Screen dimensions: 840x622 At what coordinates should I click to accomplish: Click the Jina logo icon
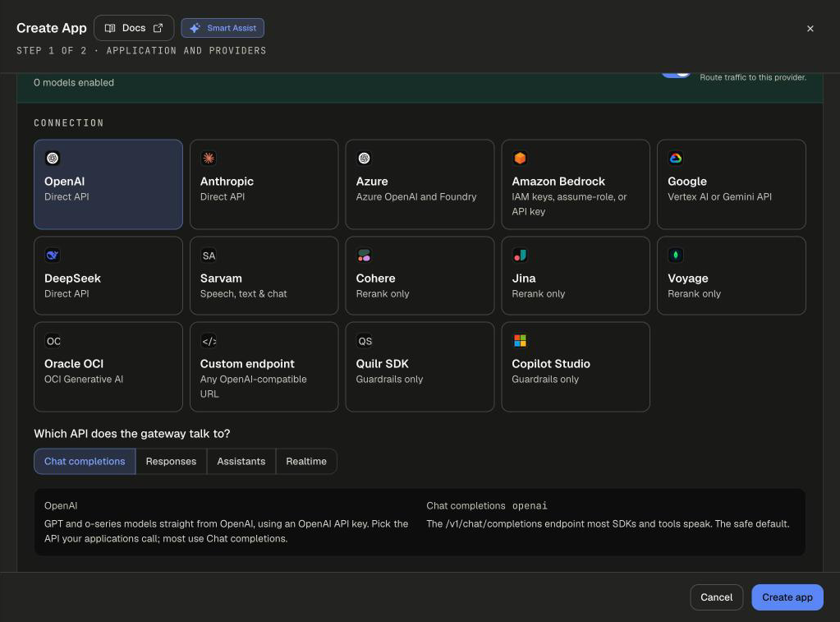pos(520,256)
